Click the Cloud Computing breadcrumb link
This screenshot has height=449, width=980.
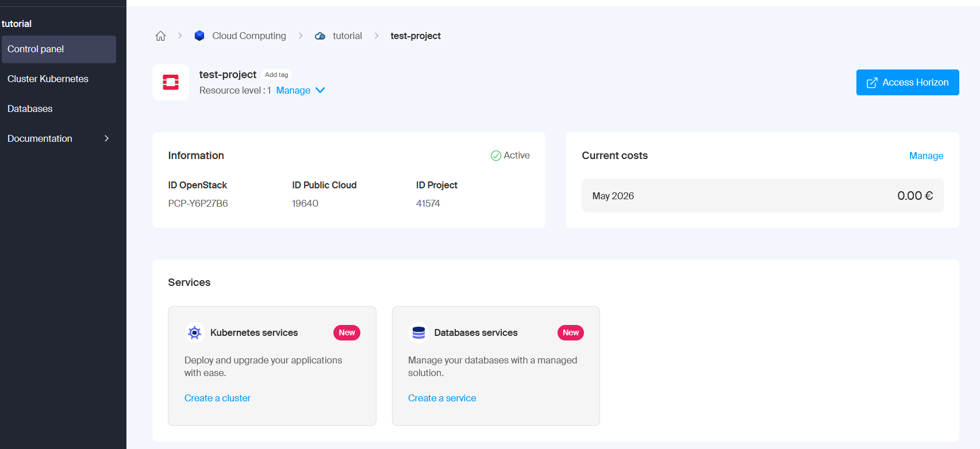249,36
